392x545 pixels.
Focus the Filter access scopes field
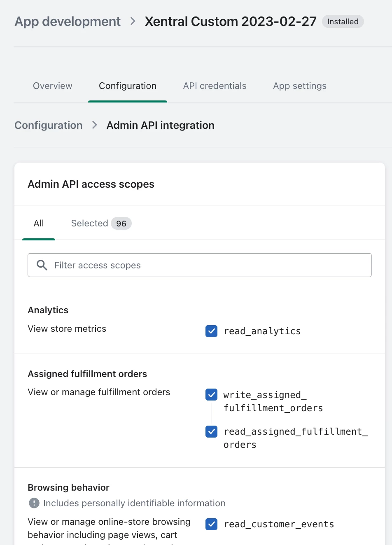pos(200,265)
